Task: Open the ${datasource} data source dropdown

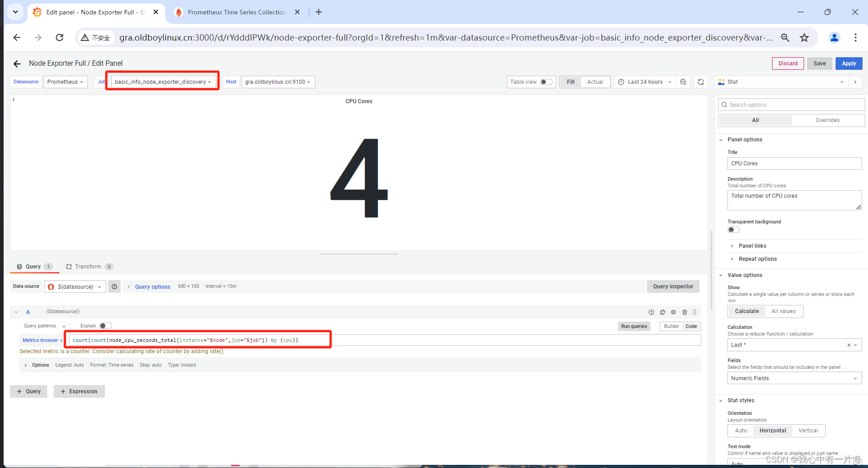Action: click(x=75, y=286)
